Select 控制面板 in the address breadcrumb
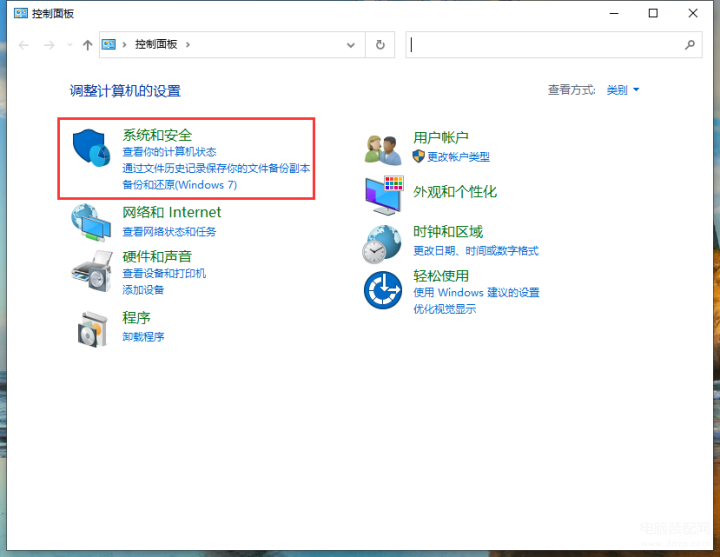 pos(156,44)
